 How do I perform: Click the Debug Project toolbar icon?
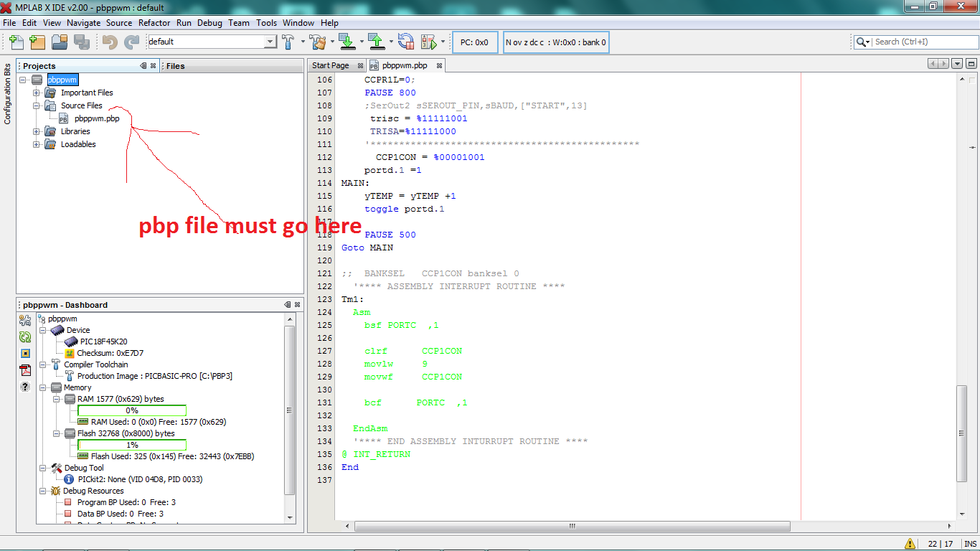(x=428, y=42)
